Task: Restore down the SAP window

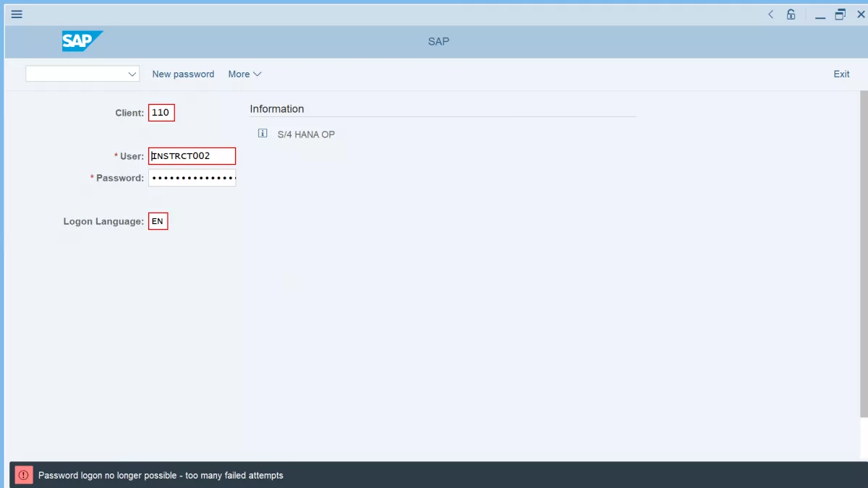Action: [840, 14]
